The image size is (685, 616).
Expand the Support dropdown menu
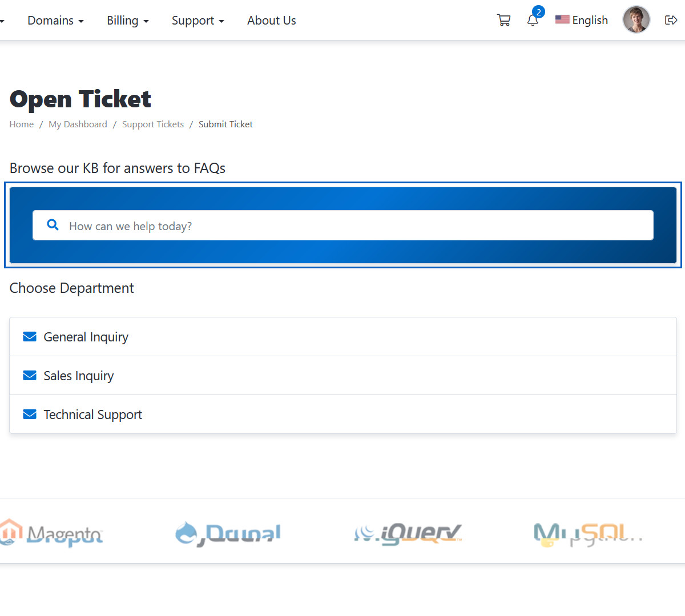tap(198, 21)
